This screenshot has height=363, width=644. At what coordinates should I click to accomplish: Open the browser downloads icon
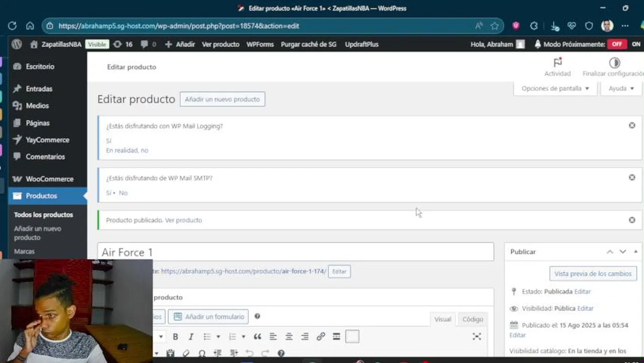pyautogui.click(x=554, y=26)
